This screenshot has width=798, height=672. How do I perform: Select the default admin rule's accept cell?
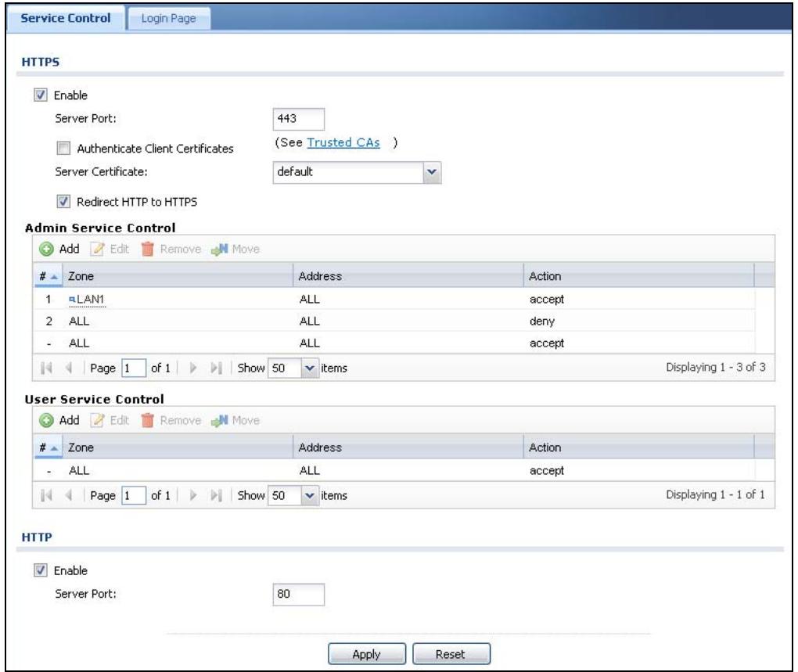[547, 343]
